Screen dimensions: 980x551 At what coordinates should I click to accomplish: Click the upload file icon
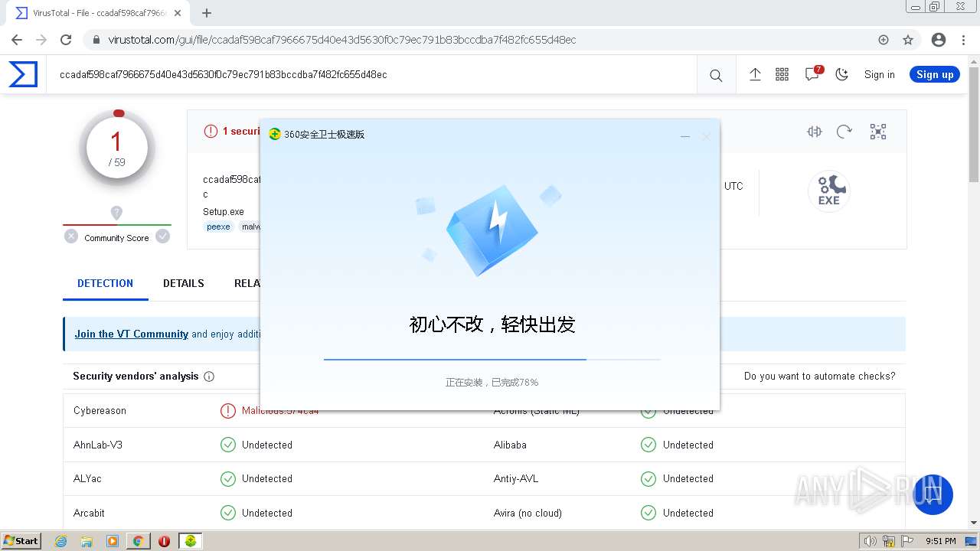pyautogui.click(x=755, y=74)
